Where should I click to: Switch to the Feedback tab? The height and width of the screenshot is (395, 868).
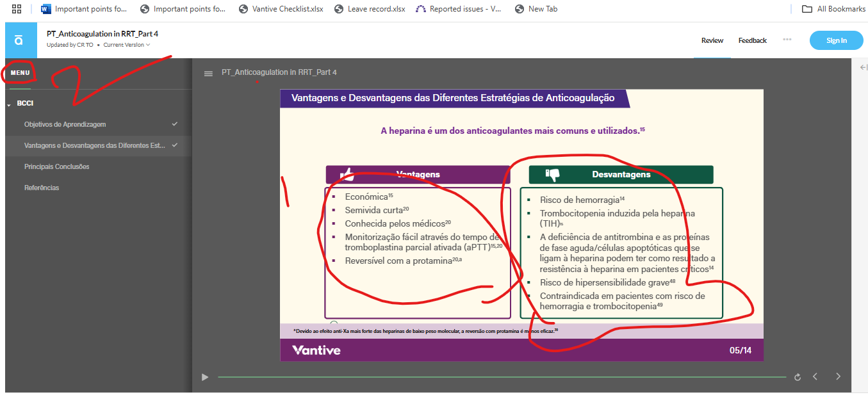[x=752, y=40]
